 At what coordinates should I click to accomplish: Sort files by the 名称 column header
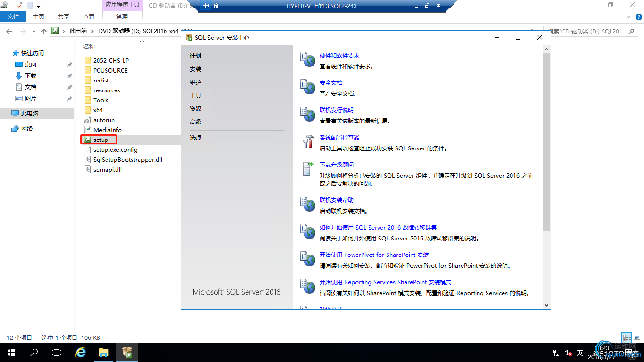click(89, 46)
